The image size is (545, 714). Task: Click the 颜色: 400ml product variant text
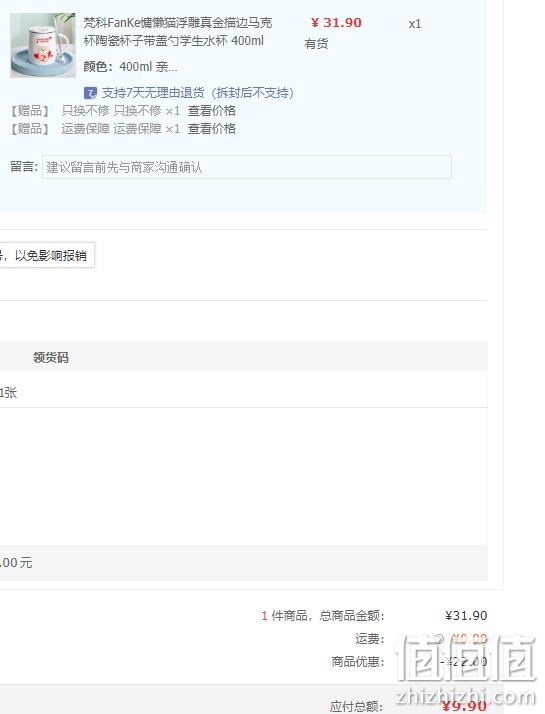(x=131, y=67)
